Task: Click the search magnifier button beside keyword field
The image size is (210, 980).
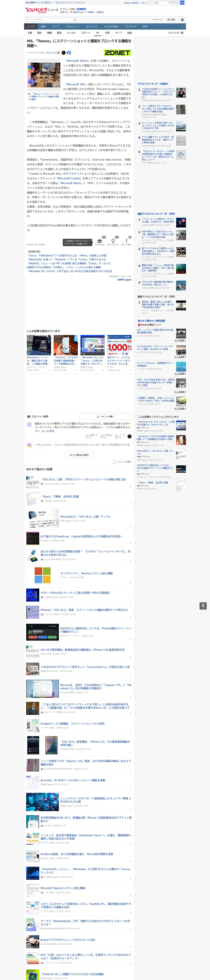Action: pyautogui.click(x=75, y=20)
